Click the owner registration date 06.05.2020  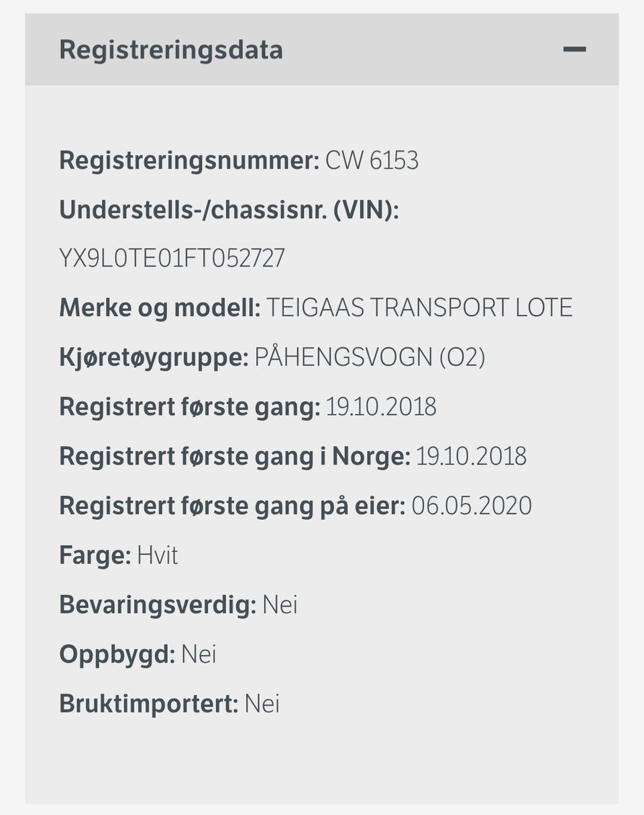click(x=471, y=506)
